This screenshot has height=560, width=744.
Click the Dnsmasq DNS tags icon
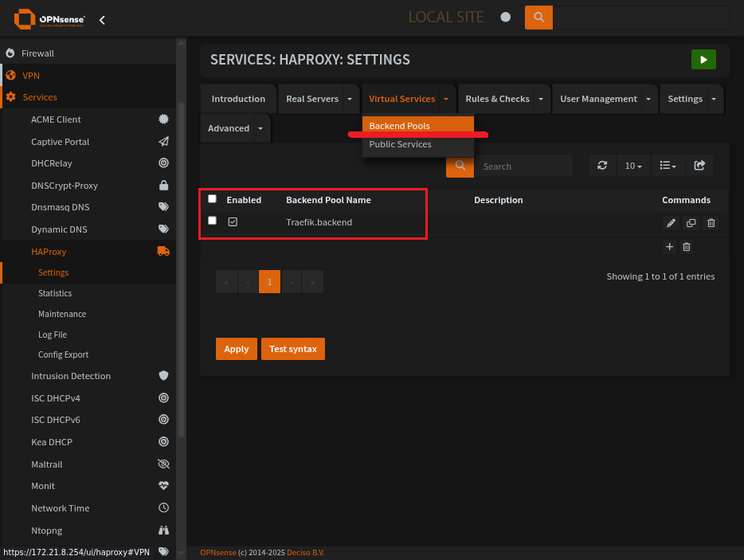tap(163, 206)
